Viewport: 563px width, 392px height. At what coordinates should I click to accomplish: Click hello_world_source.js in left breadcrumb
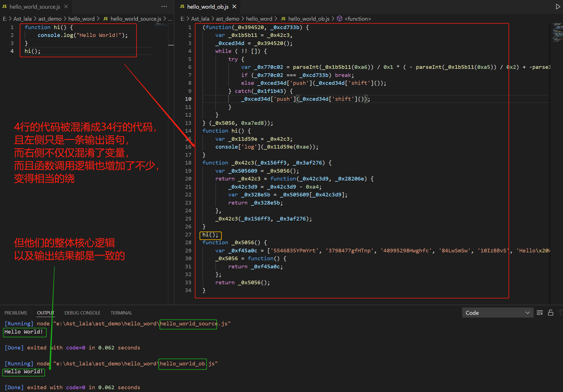coord(136,19)
